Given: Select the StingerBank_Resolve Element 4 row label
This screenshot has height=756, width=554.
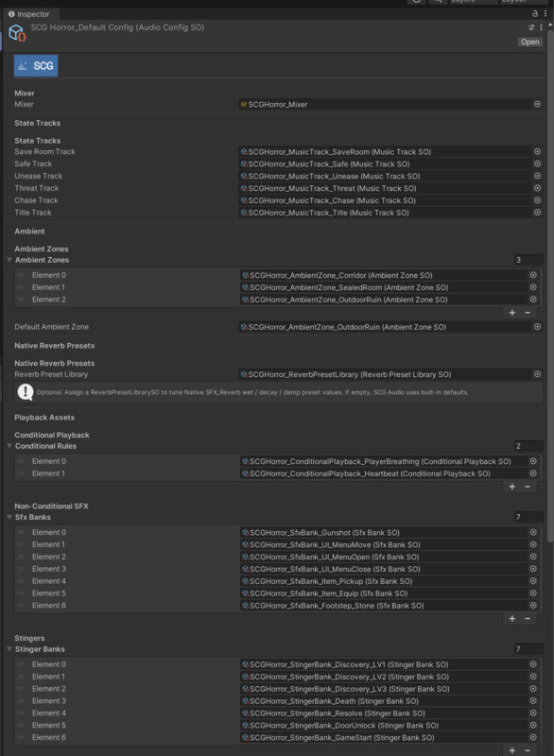Looking at the screenshot, I should click(49, 713).
